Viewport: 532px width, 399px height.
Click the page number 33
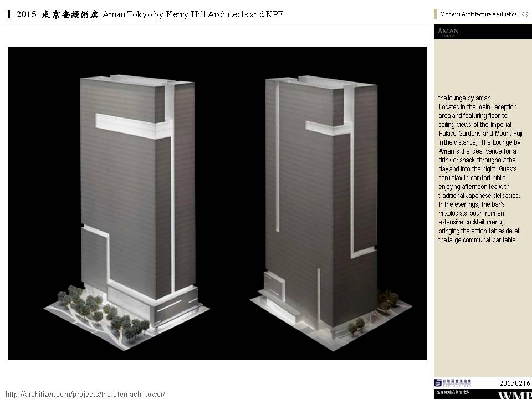click(x=524, y=14)
